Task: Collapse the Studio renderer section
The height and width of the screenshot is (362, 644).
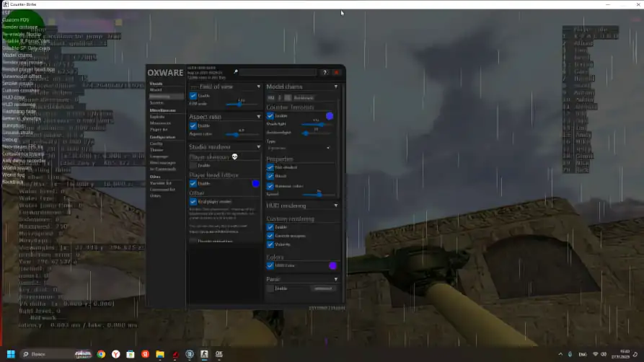Action: (258, 146)
